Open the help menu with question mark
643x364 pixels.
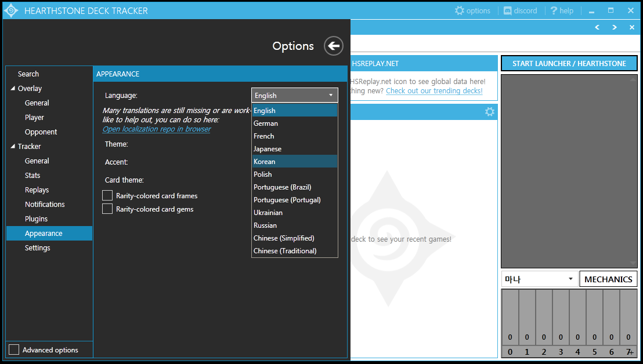pyautogui.click(x=562, y=10)
